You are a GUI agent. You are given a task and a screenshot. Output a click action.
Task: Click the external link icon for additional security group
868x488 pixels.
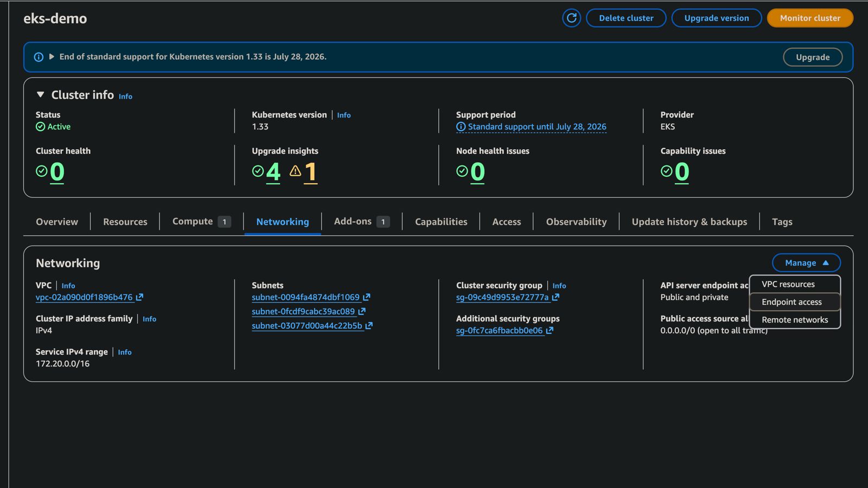click(550, 330)
